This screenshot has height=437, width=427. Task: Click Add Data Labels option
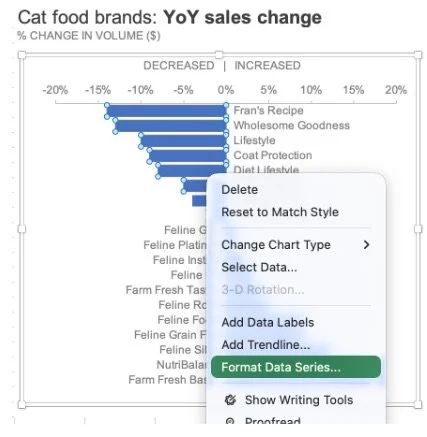coord(268,322)
